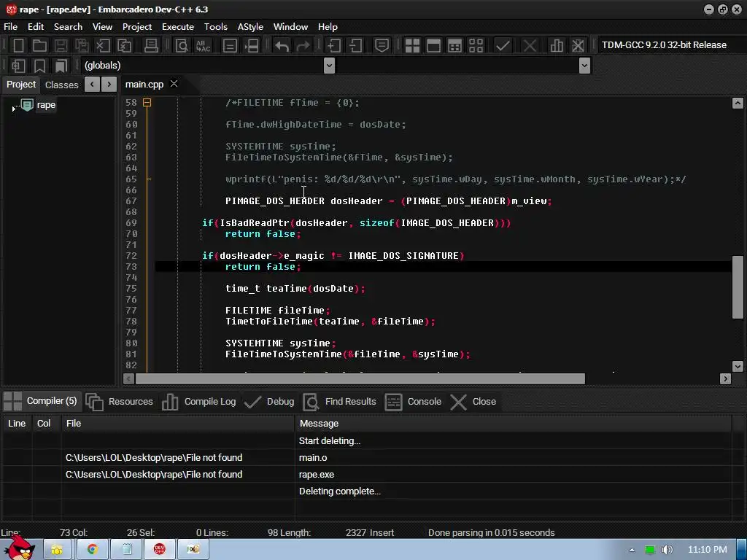Click the Chrome icon in the taskbar
Image resolution: width=747 pixels, height=560 pixels.
93,550
